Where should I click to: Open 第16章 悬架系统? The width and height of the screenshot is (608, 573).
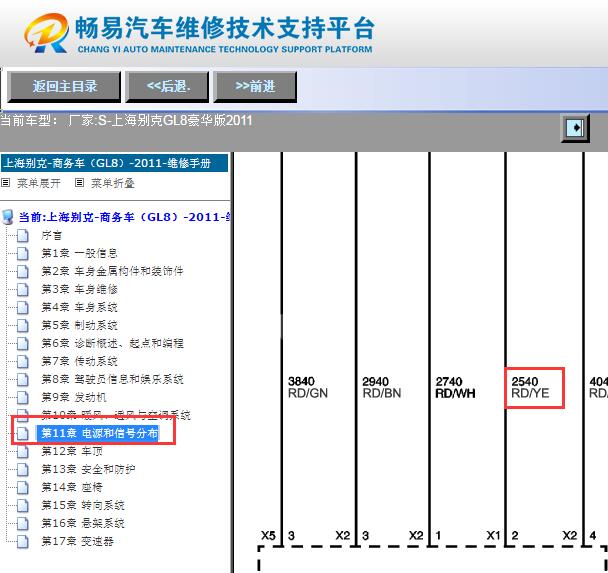pos(83,523)
